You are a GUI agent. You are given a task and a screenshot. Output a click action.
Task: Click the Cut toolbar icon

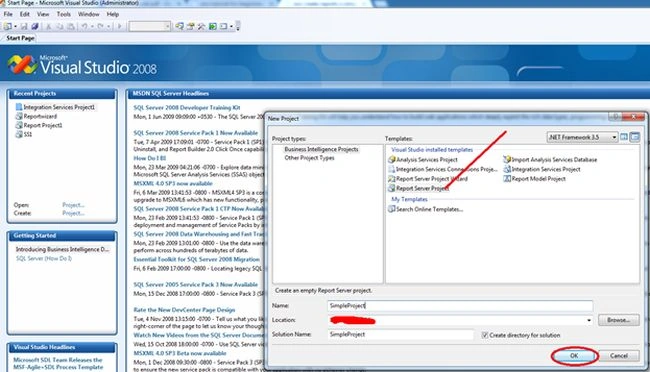coord(49,27)
